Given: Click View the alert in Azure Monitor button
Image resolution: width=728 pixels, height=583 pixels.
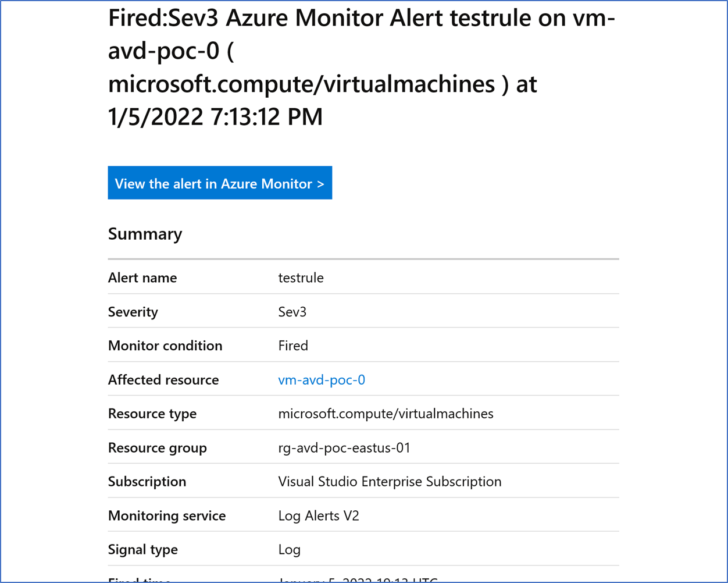Looking at the screenshot, I should tap(220, 183).
